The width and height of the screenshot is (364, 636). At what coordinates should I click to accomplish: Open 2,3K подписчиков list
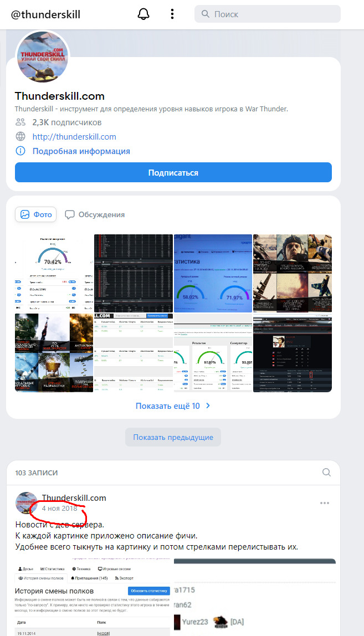pos(67,122)
